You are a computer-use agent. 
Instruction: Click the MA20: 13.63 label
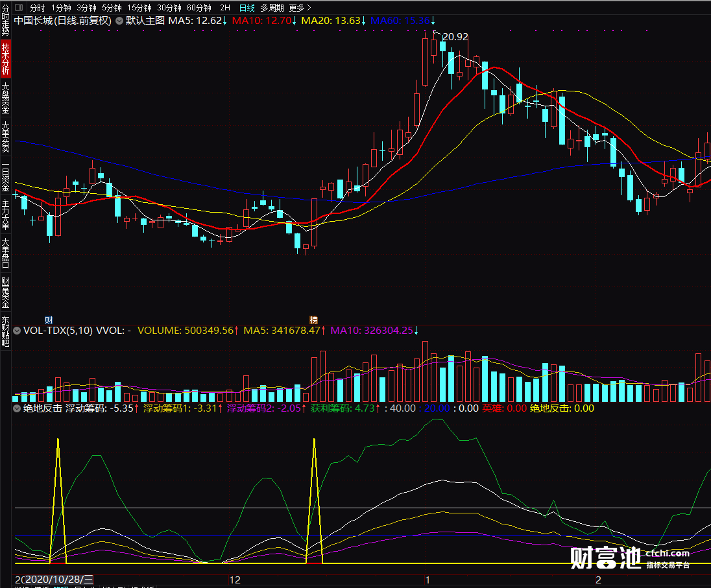[x=333, y=21]
